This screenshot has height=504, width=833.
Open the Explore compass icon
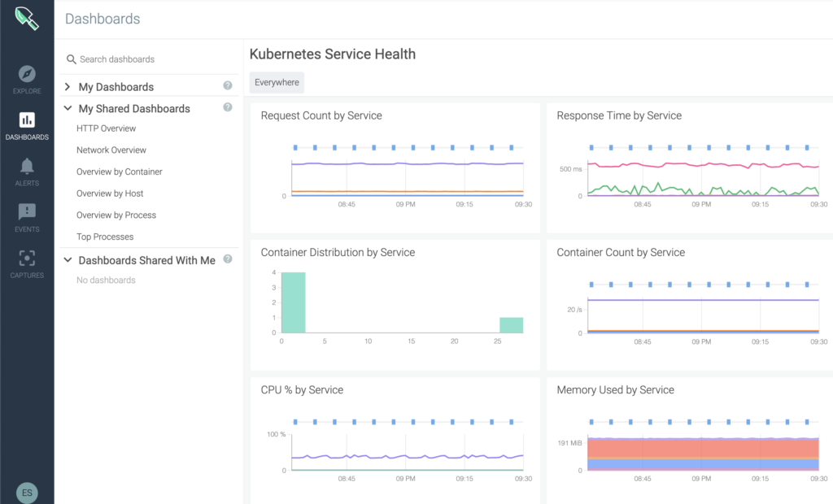27,74
